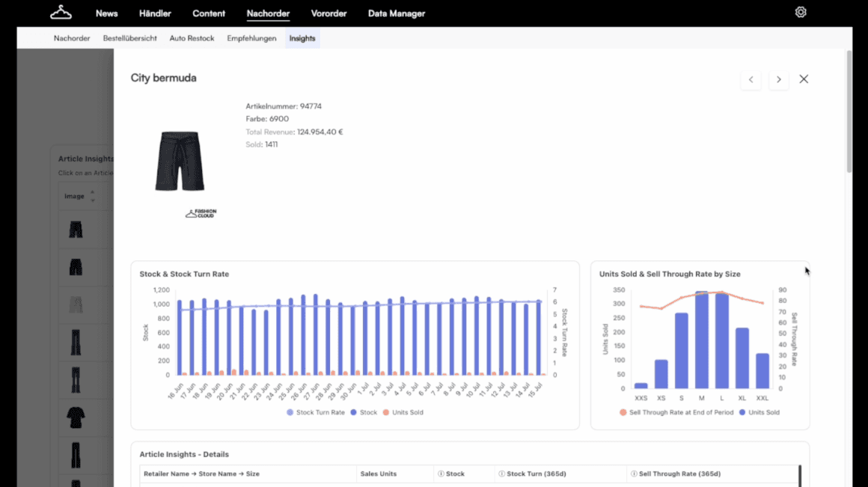The height and width of the screenshot is (487, 868).
Task: Click the Sell Through Rate (365d) info icon
Action: tap(634, 474)
